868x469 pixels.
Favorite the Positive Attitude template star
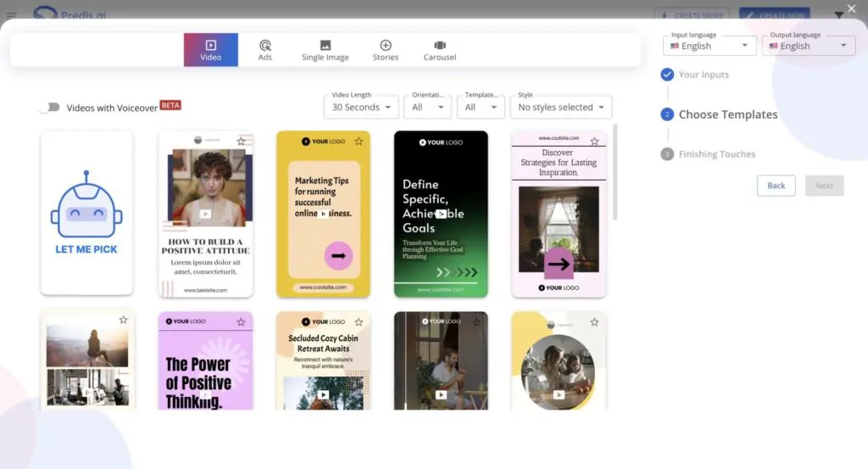pyautogui.click(x=241, y=141)
